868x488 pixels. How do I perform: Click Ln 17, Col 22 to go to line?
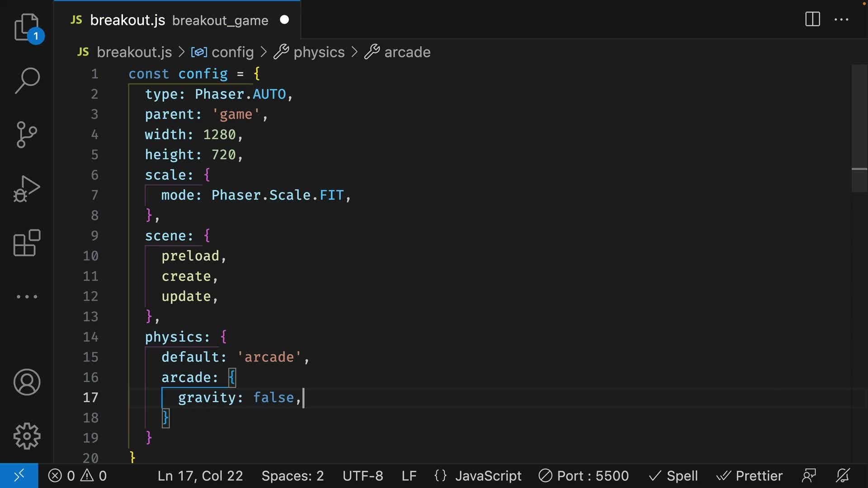coord(200,475)
